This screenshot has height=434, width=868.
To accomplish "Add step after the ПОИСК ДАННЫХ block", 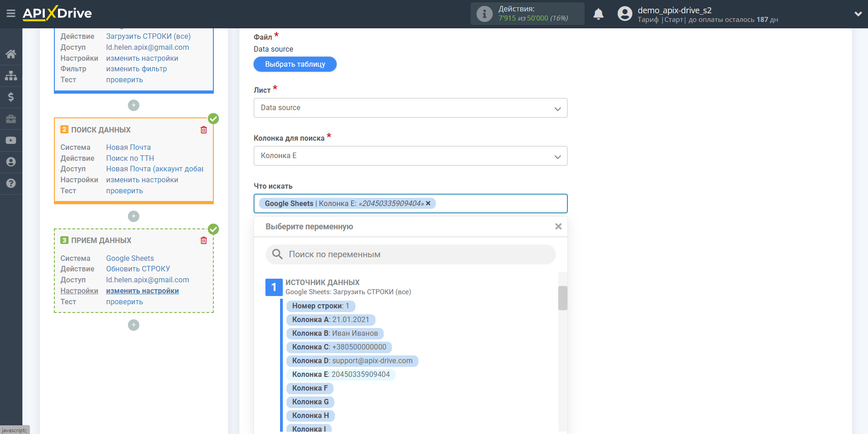I will coord(133,216).
